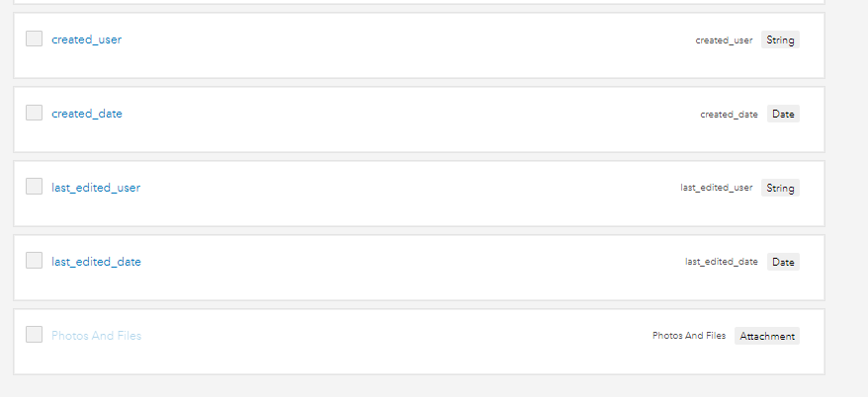868x397 pixels.
Task: Select the small last_edited_user label near String
Action: pos(717,188)
